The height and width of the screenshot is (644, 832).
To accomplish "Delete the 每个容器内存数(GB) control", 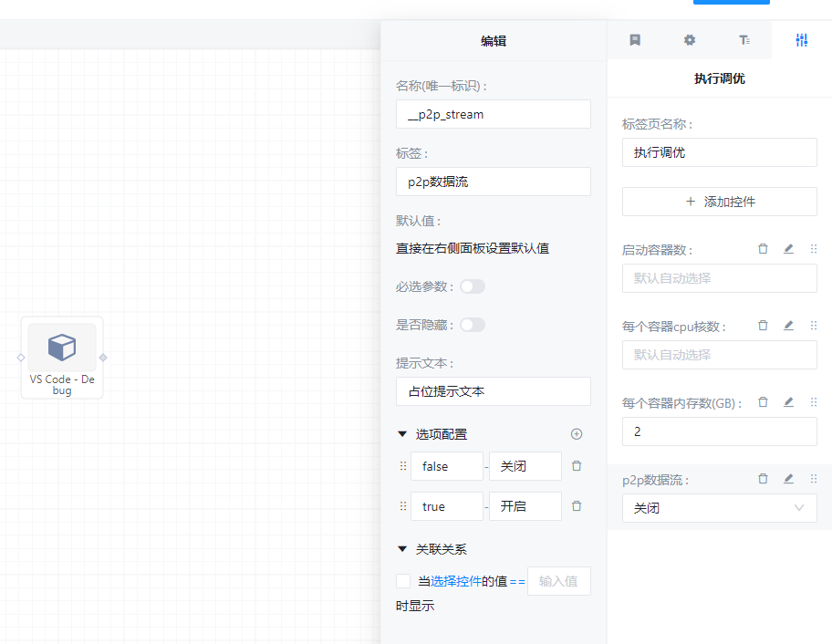I will (x=763, y=402).
